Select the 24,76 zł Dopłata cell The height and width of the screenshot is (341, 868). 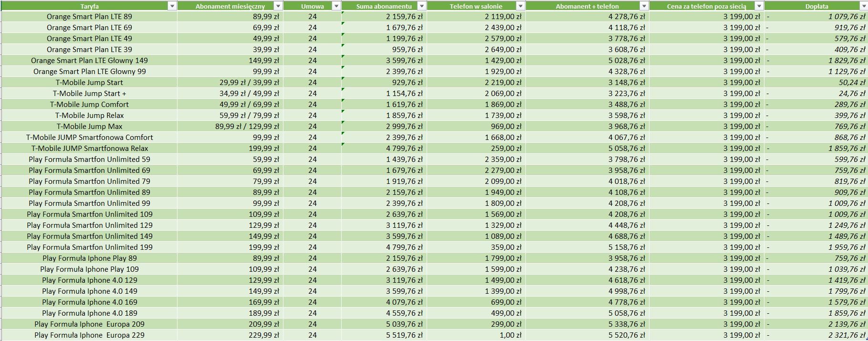[816, 93]
